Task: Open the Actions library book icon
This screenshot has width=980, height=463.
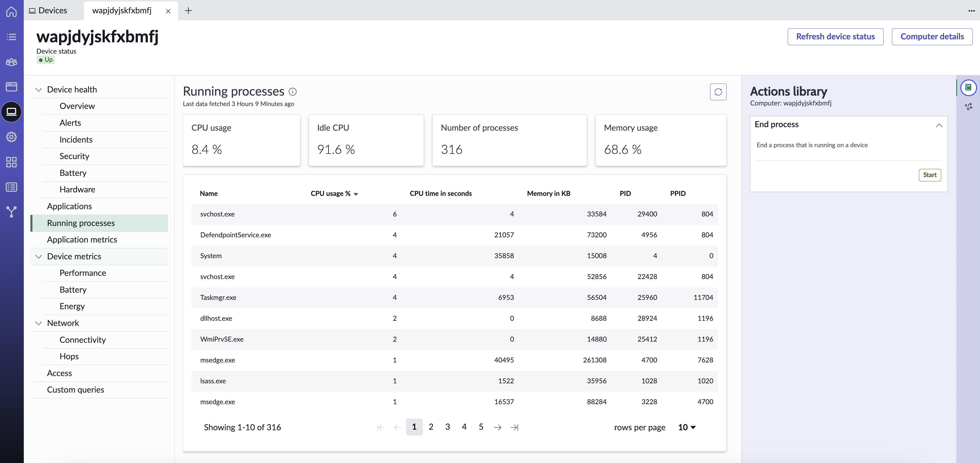Action: coord(968,88)
